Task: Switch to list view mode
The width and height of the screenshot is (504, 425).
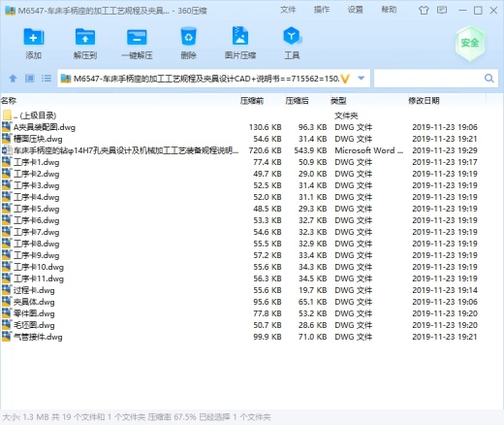Action: [47, 79]
